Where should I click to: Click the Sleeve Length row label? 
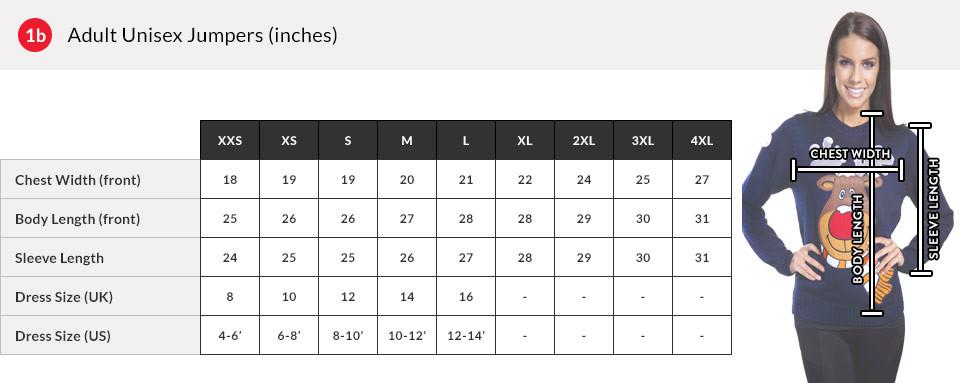click(x=59, y=258)
